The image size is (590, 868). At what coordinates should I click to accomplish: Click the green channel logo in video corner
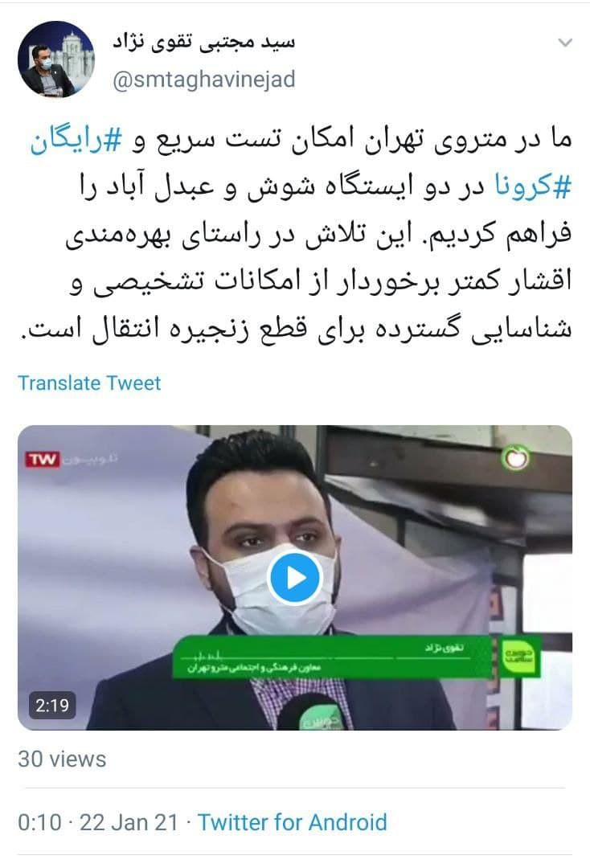(515, 457)
